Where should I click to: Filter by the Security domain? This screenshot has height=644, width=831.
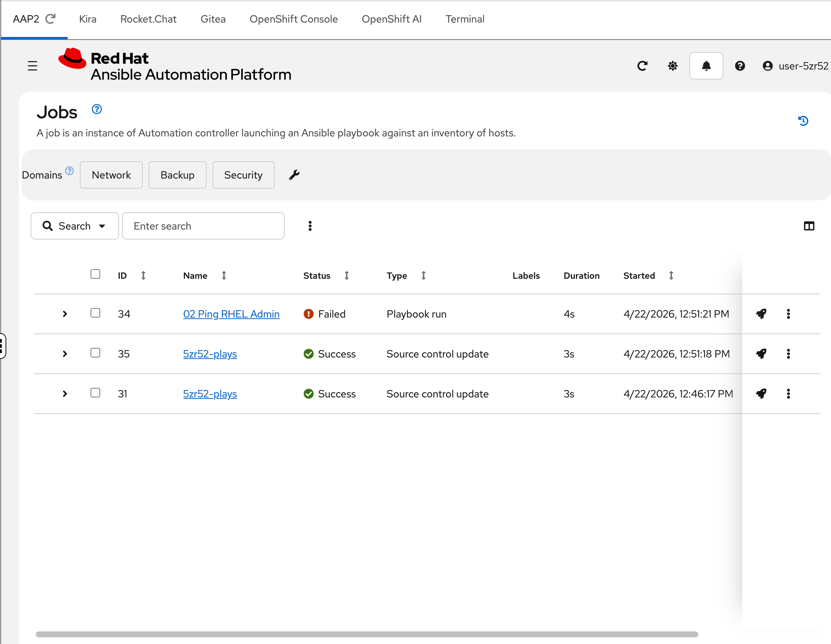(x=243, y=175)
